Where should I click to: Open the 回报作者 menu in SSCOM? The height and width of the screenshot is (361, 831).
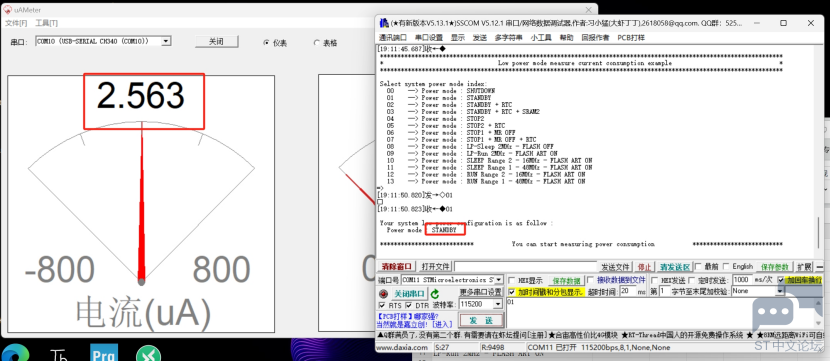point(595,38)
